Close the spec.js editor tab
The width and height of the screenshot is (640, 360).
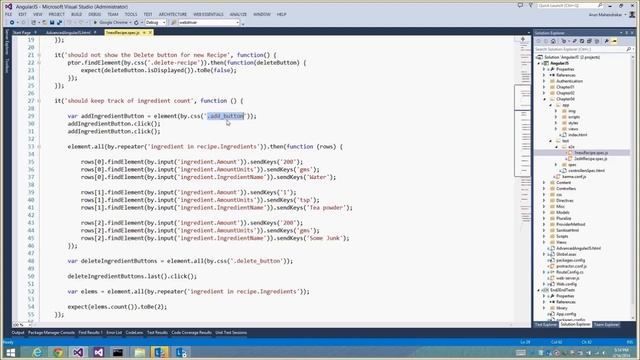tap(150, 32)
